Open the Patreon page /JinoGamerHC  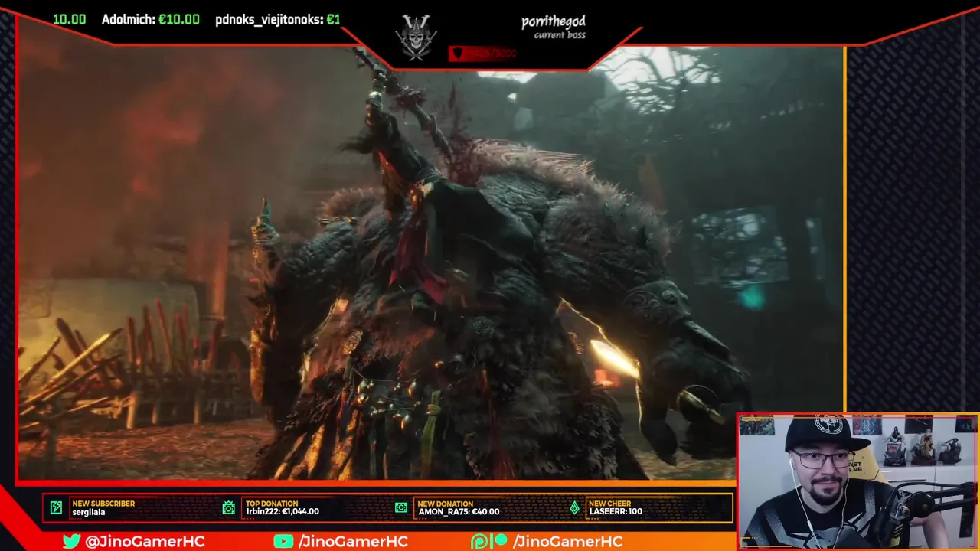567,541
